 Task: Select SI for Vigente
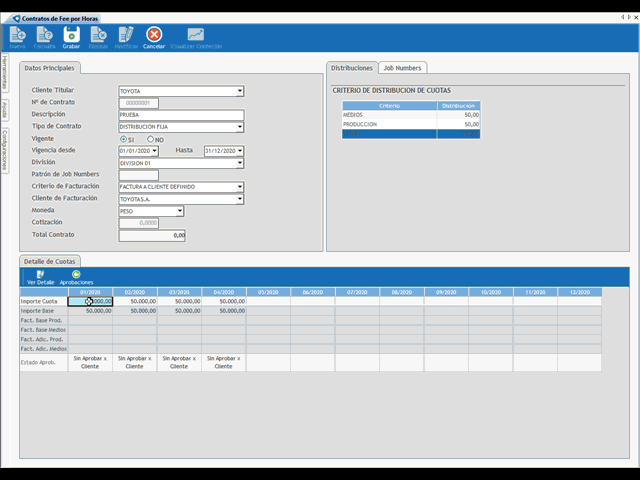tap(124, 139)
